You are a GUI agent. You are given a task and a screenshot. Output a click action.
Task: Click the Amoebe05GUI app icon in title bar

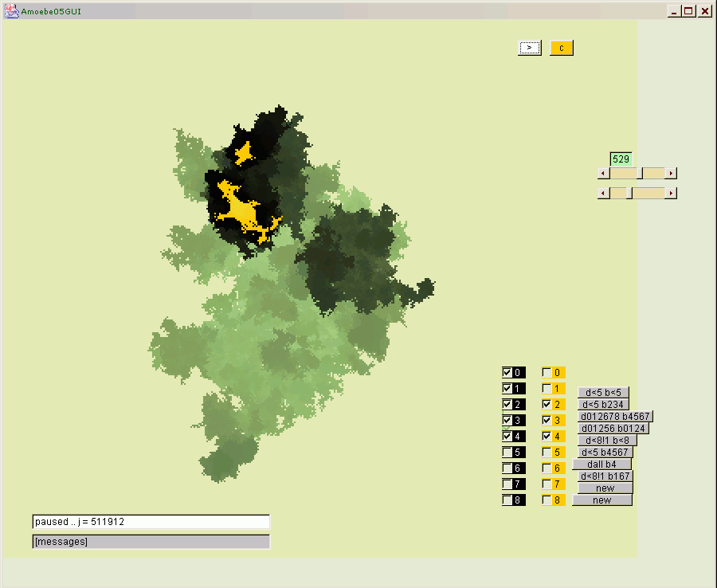pyautogui.click(x=11, y=11)
